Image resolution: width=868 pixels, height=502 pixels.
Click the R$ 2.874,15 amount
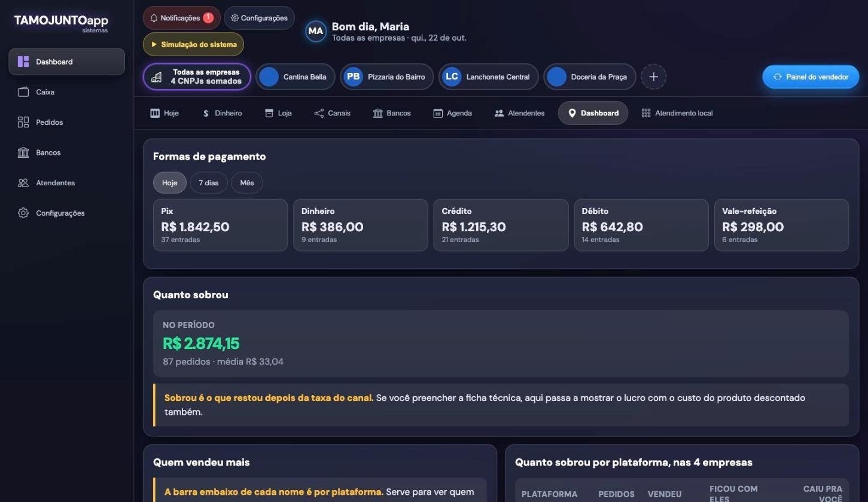click(201, 344)
